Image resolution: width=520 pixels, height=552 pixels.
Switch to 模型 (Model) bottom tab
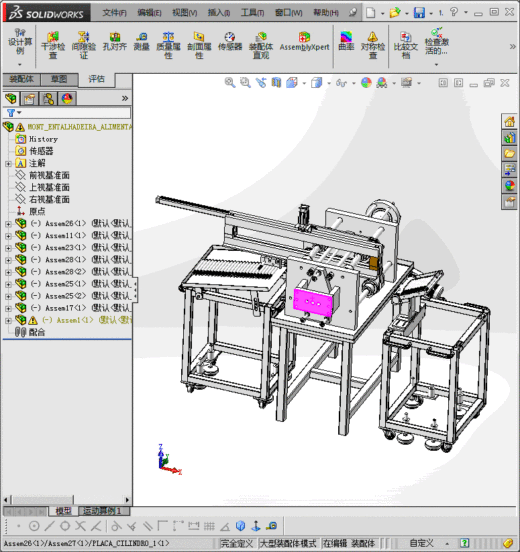click(63, 510)
